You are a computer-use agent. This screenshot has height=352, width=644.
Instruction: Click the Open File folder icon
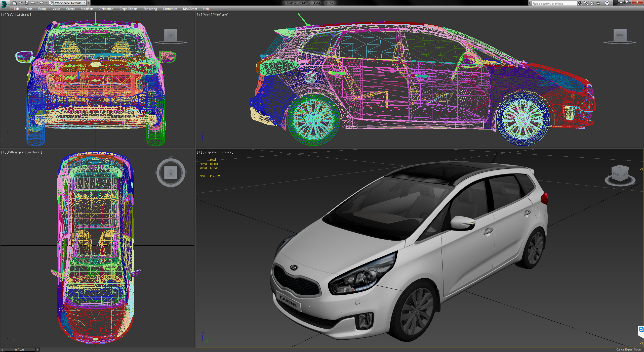(21, 3)
